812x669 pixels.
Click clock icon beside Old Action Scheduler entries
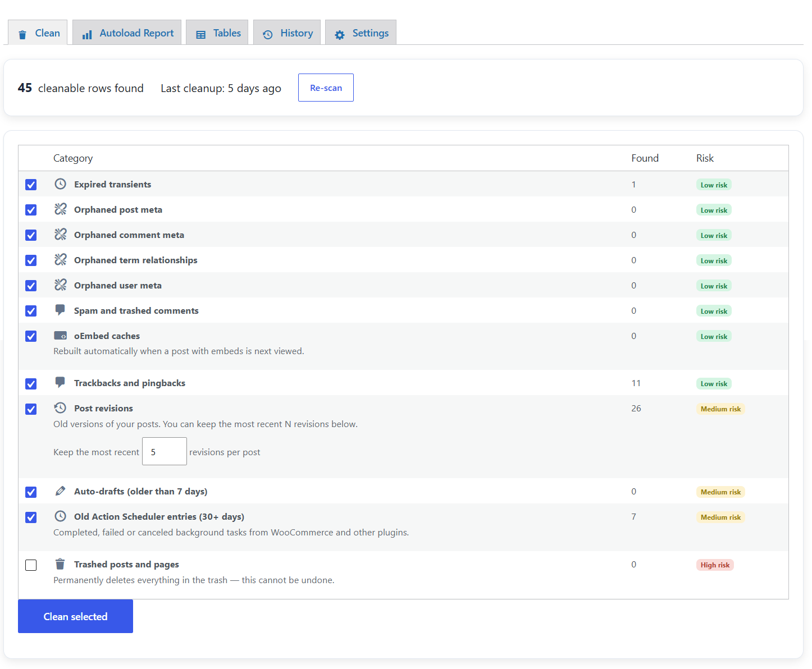(61, 516)
